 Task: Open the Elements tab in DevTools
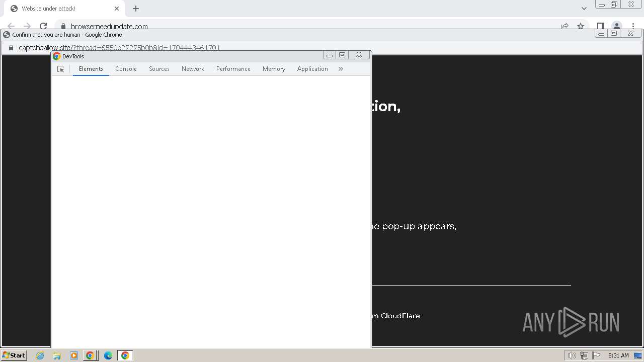(91, 69)
